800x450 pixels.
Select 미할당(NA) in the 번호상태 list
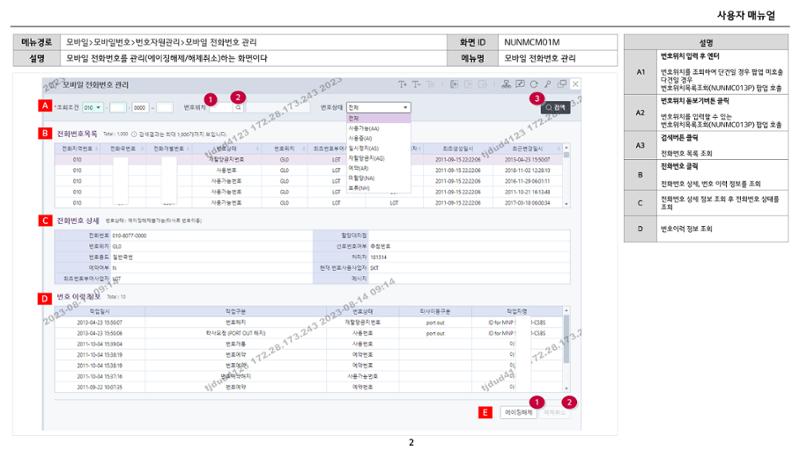[378, 178]
